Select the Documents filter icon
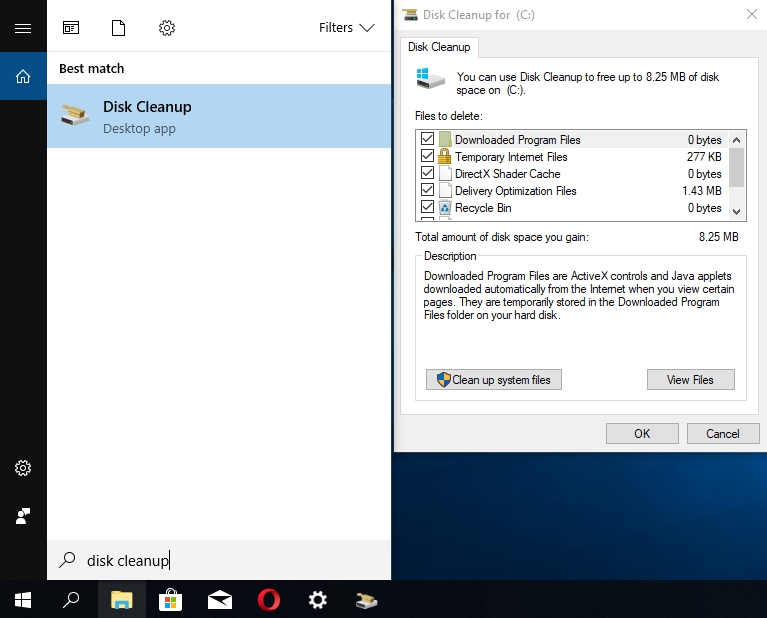The image size is (767, 618). [119, 28]
